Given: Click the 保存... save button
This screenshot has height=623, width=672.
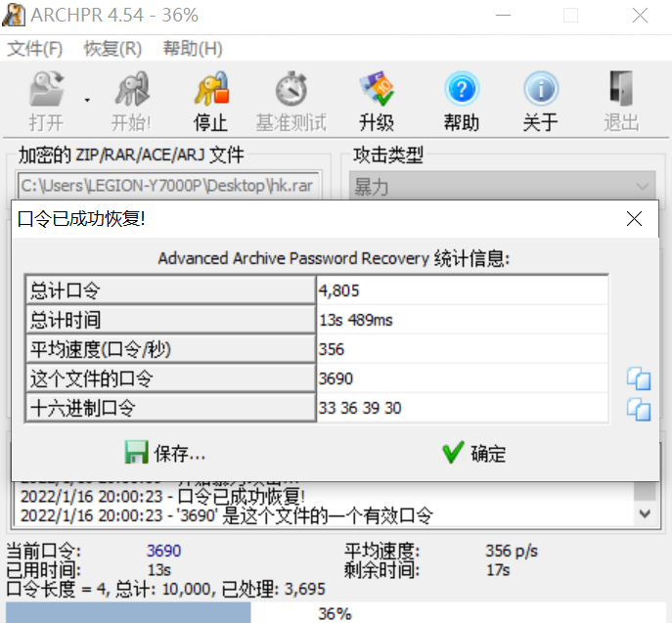Looking at the screenshot, I should click(x=165, y=454).
